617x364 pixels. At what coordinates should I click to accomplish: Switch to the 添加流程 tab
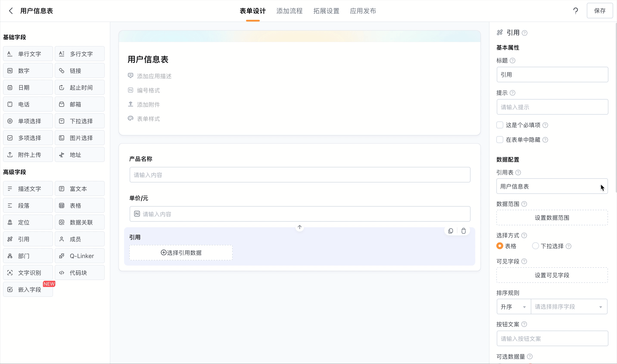pyautogui.click(x=290, y=11)
